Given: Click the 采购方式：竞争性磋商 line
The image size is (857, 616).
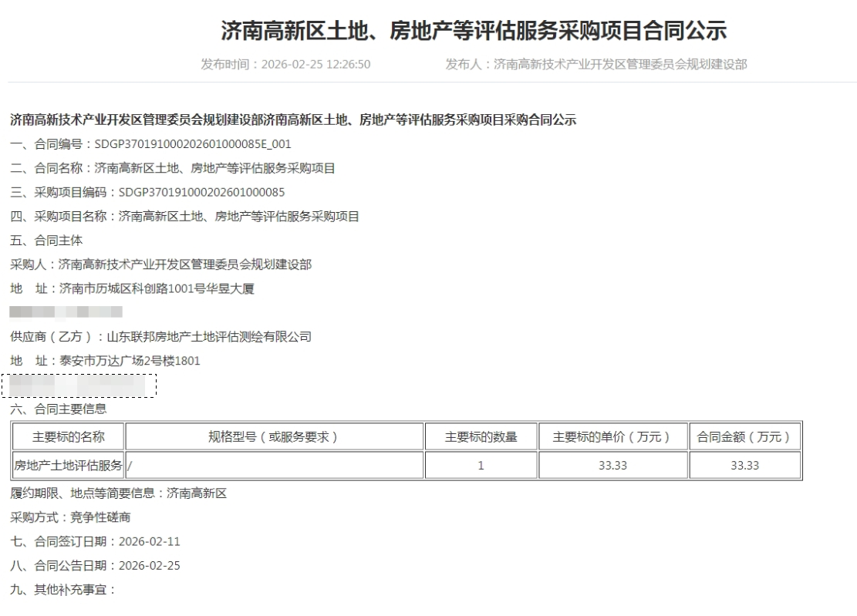Looking at the screenshot, I should pos(70,517).
